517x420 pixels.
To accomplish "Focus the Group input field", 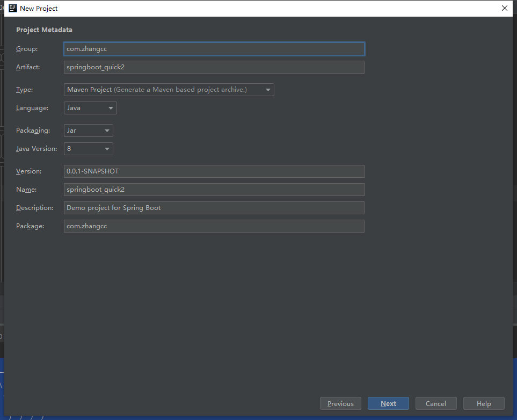I will (214, 49).
